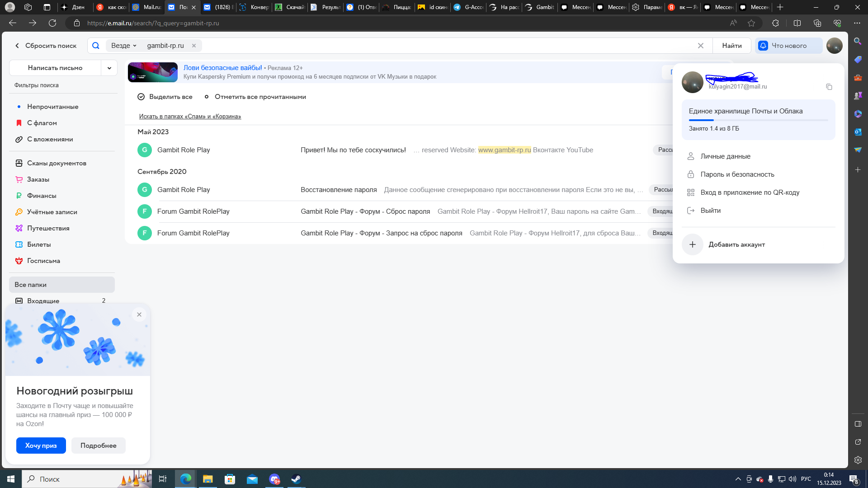Screen dimensions: 868x488
Task: Click Search in Spam and Trash link
Action: pos(190,117)
